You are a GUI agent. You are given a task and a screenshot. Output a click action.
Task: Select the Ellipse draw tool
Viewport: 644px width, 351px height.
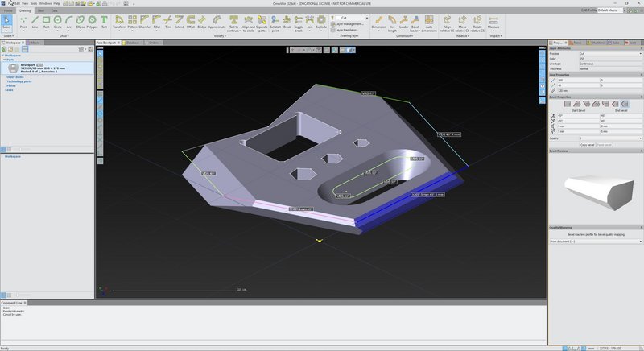point(80,21)
